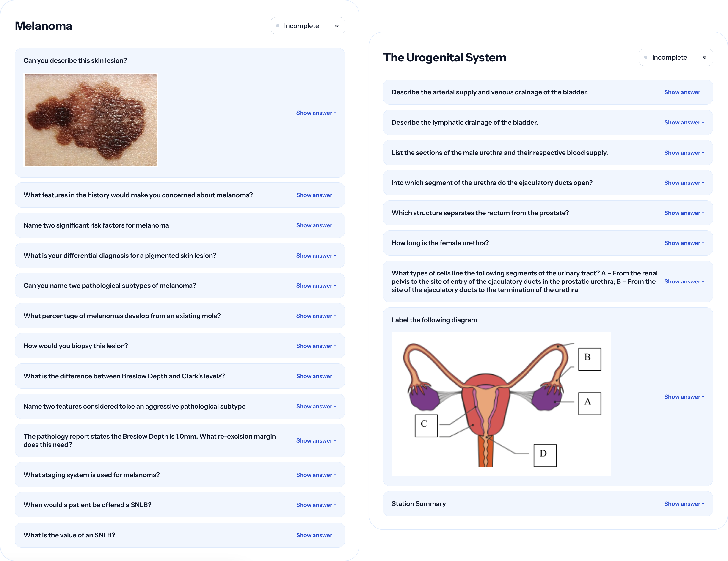Show answer for urinary tract cell types
The height and width of the screenshot is (561, 728).
coord(684,282)
